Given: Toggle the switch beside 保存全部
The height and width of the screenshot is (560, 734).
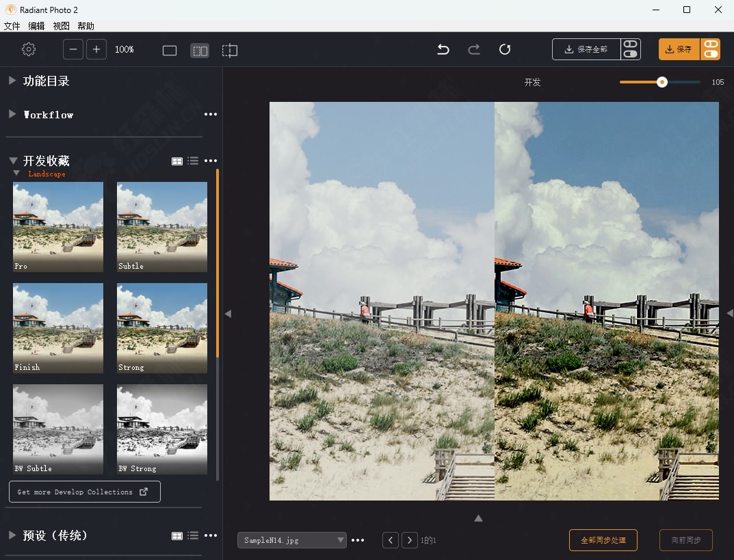Looking at the screenshot, I should [x=631, y=49].
